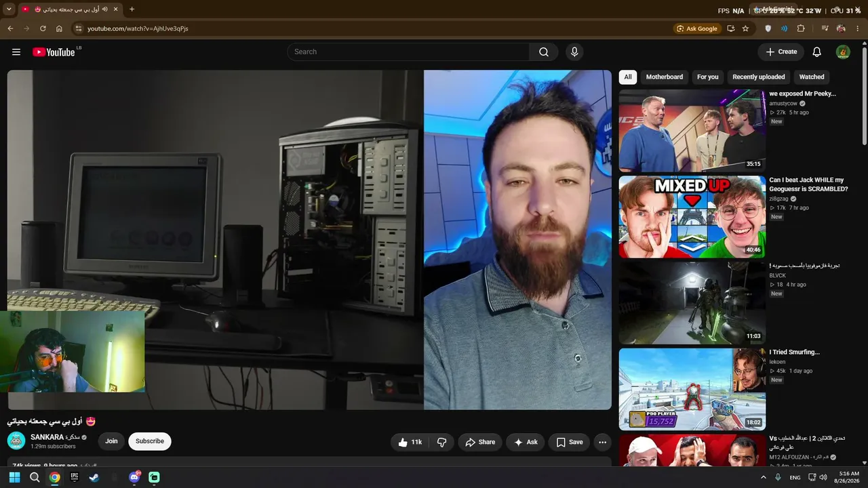View site information icon in address bar
868x488 pixels.
tap(78, 28)
